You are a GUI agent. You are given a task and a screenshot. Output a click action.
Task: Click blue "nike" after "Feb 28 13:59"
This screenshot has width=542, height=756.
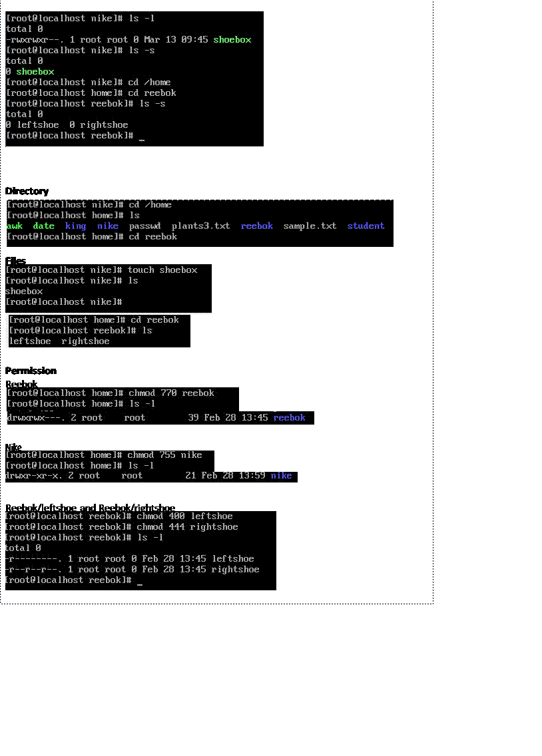tap(281, 475)
